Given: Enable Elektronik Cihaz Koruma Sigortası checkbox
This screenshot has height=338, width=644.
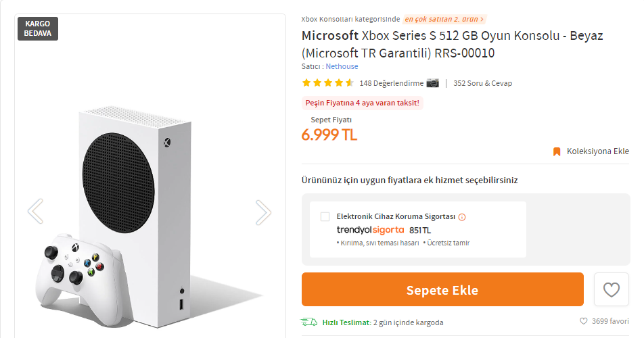Looking at the screenshot, I should pyautogui.click(x=325, y=217).
